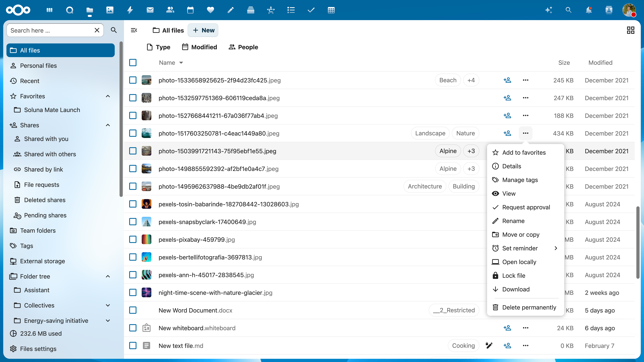Check the checkbox for pexels-pixabay-459799.jpg

click(x=133, y=239)
